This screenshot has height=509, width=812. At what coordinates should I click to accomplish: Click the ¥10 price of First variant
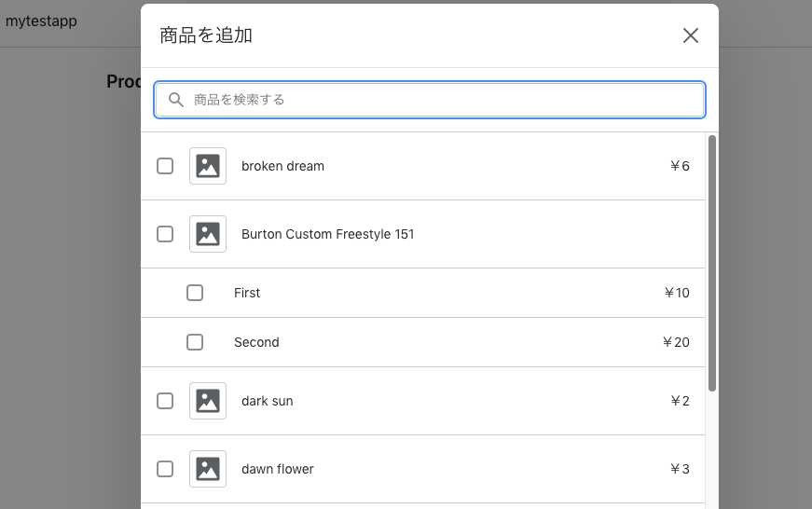pyautogui.click(x=677, y=293)
